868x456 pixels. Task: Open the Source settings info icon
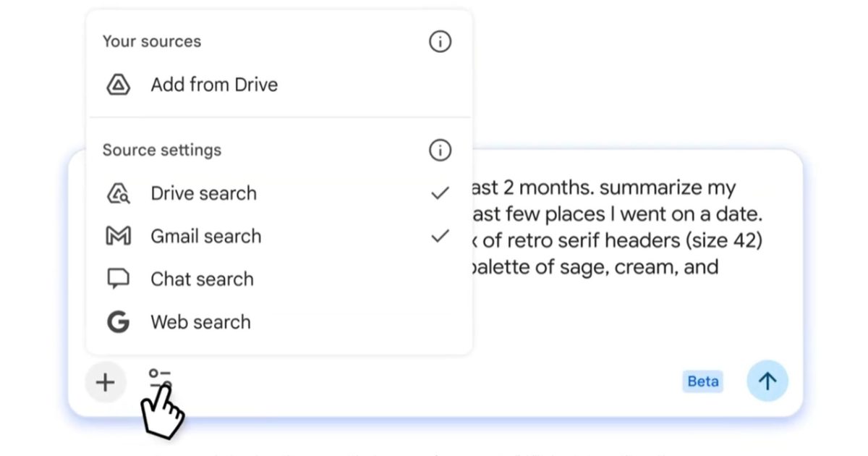pos(439,150)
